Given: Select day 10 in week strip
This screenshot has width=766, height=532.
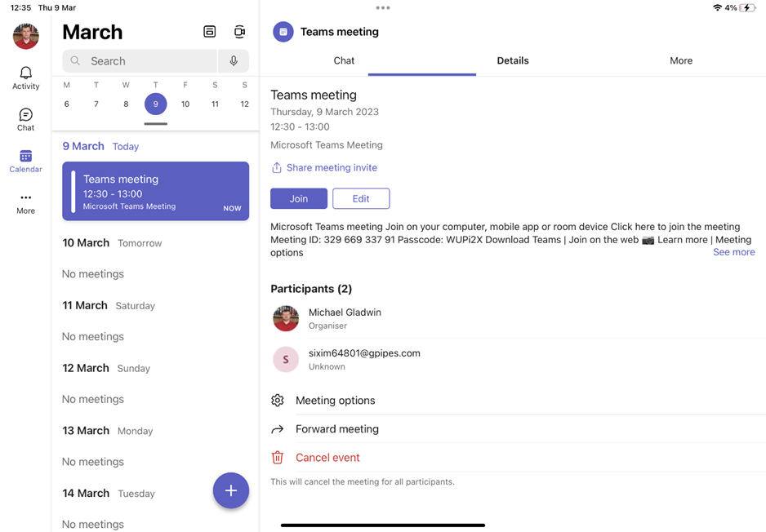Looking at the screenshot, I should 185,104.
